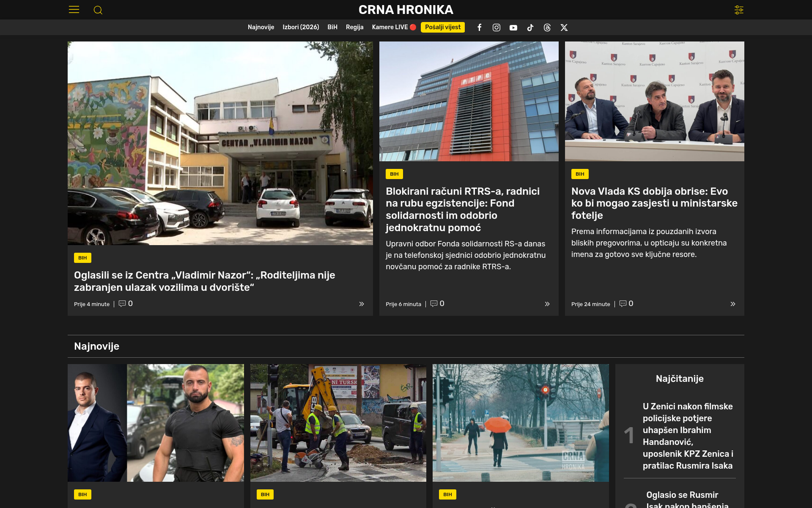Open rainy street orange umbrella thumbnail
Image resolution: width=812 pixels, height=508 pixels.
[x=521, y=423]
